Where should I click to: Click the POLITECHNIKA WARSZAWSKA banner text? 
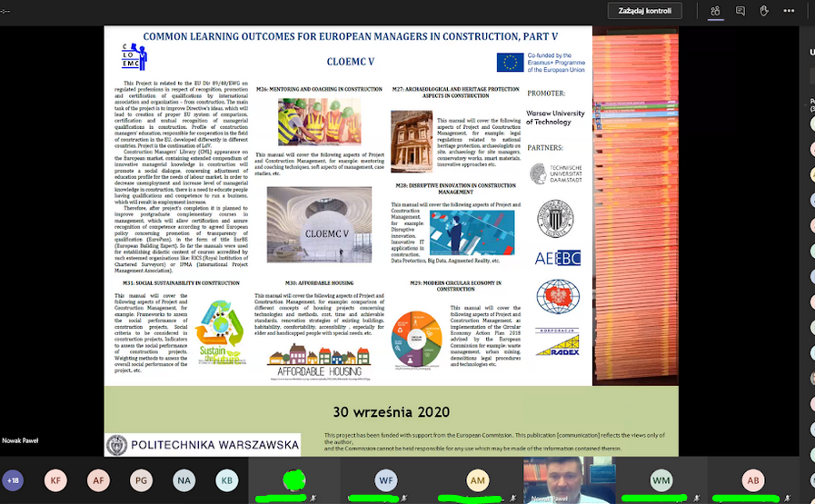pos(214,445)
